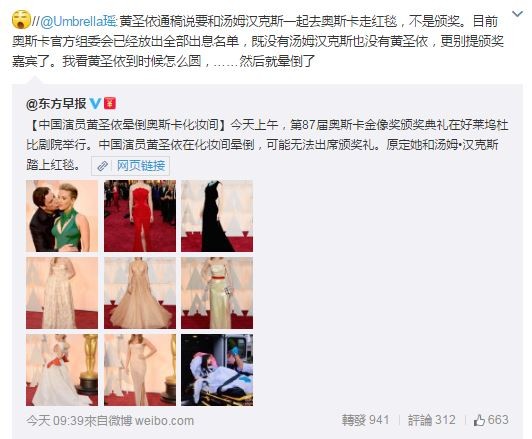
Task: Open the post options chevron menu
Action: pos(517,14)
